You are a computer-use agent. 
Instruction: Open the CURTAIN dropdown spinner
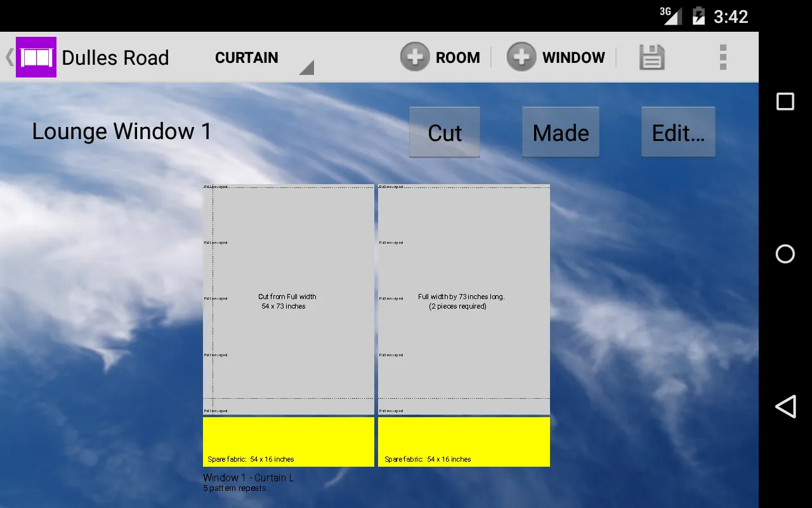264,58
